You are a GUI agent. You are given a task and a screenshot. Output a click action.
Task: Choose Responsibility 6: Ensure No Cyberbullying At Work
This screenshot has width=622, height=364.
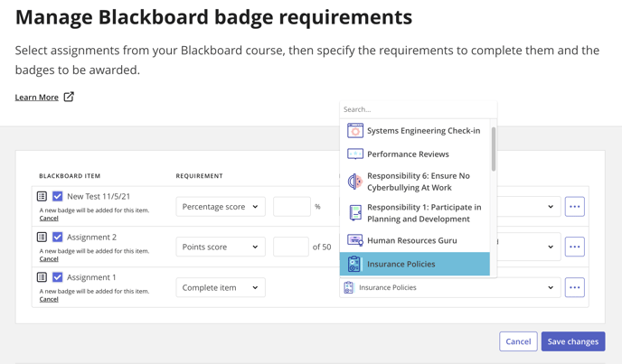point(415,182)
